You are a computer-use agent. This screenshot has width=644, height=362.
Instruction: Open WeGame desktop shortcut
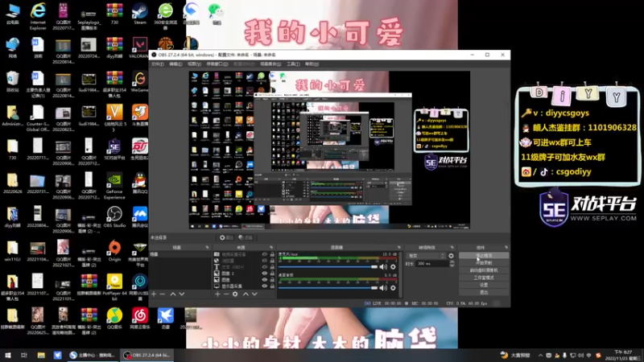point(139,81)
